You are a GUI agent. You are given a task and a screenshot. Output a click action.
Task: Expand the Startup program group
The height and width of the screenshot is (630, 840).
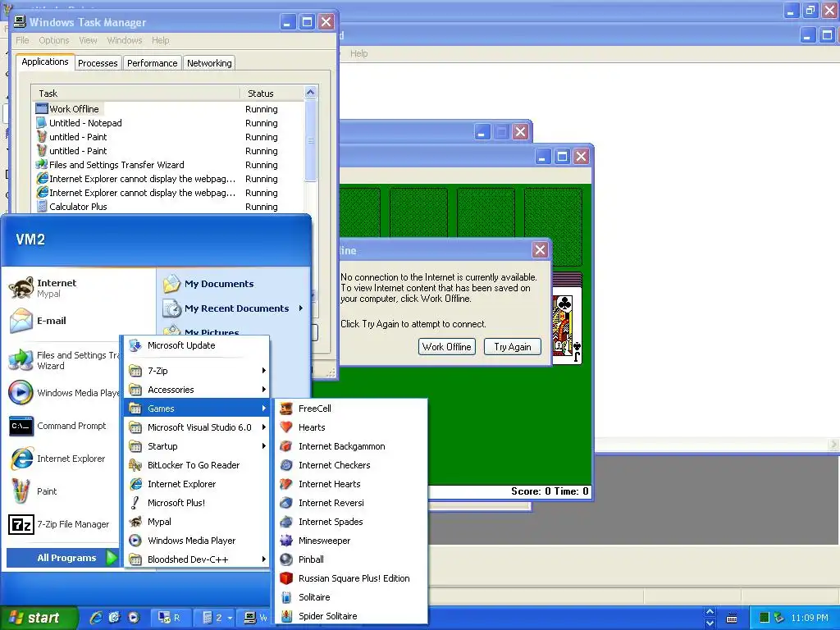pyautogui.click(x=196, y=446)
